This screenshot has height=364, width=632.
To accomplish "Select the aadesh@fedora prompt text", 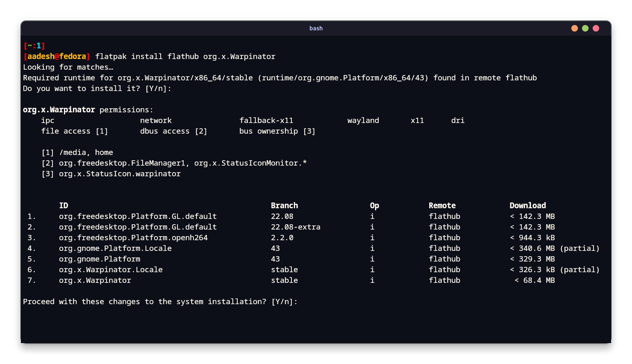I will [x=57, y=56].
